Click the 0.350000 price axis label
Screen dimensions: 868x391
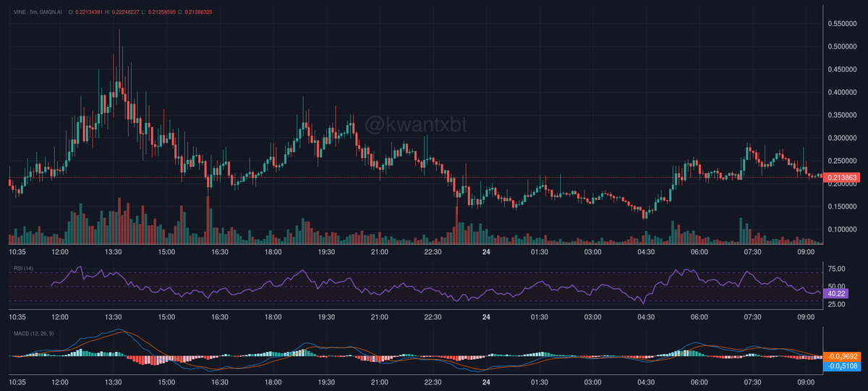(x=841, y=115)
